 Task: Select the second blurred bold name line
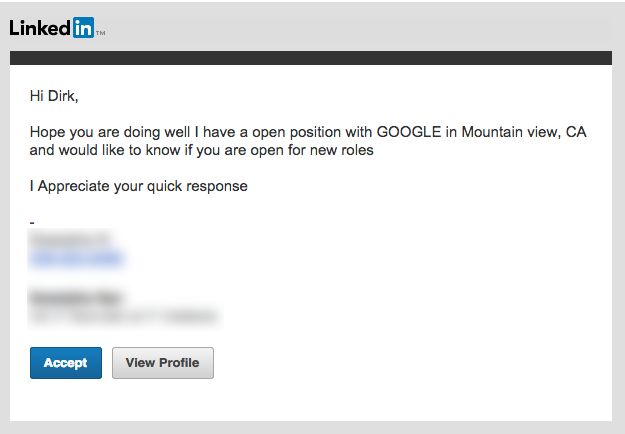[75, 298]
